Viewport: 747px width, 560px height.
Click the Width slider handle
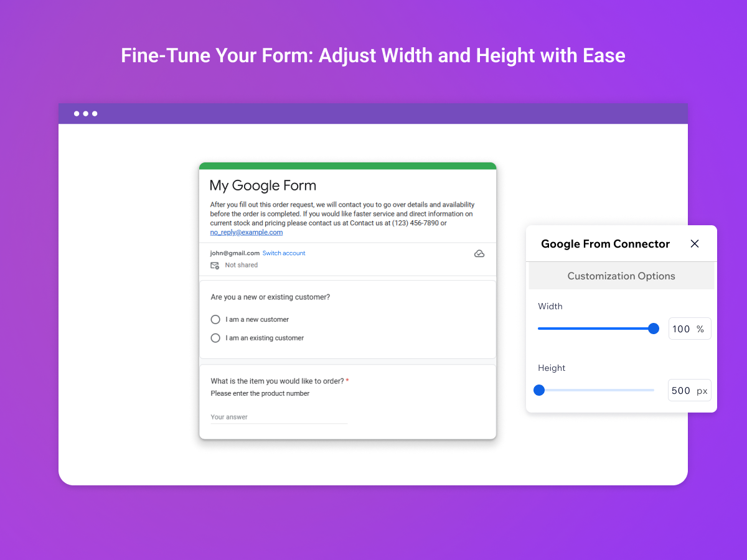(654, 329)
